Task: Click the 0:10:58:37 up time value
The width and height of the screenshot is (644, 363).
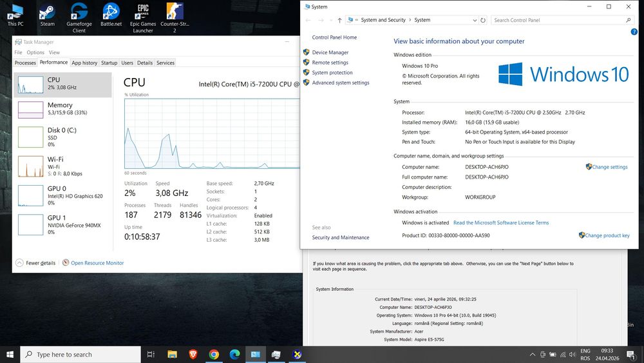Action: (142, 237)
